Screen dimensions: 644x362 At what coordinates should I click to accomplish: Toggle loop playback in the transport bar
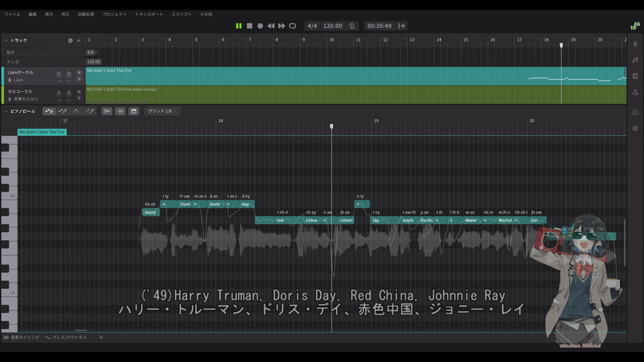tap(292, 26)
